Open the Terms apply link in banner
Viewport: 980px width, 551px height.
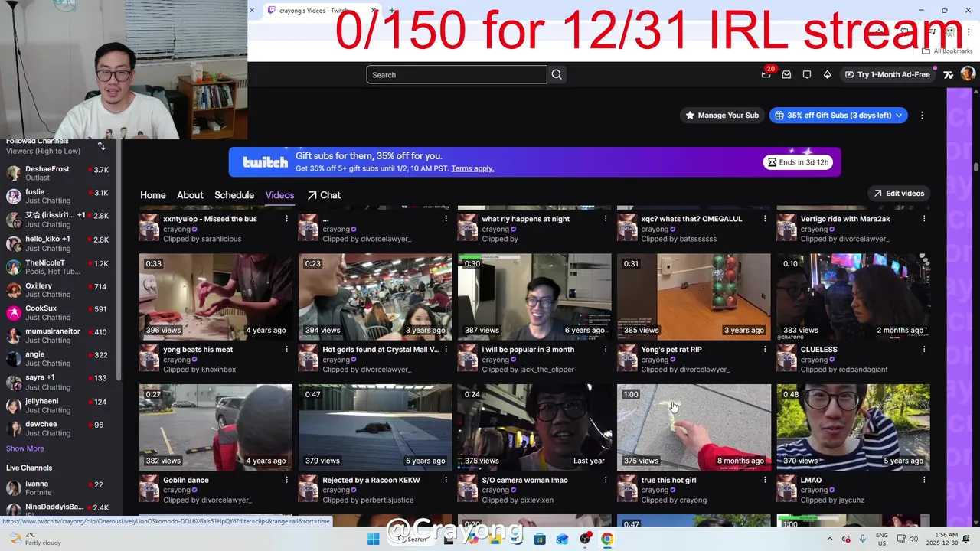[x=472, y=168]
